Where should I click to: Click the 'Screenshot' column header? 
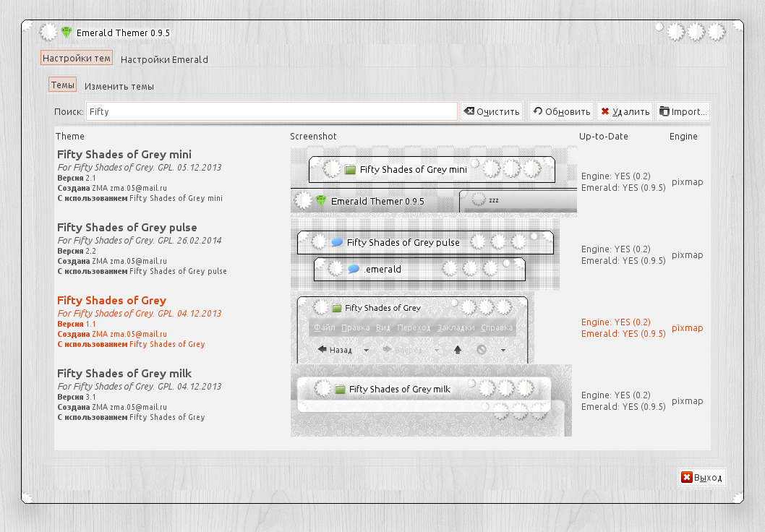(x=313, y=137)
